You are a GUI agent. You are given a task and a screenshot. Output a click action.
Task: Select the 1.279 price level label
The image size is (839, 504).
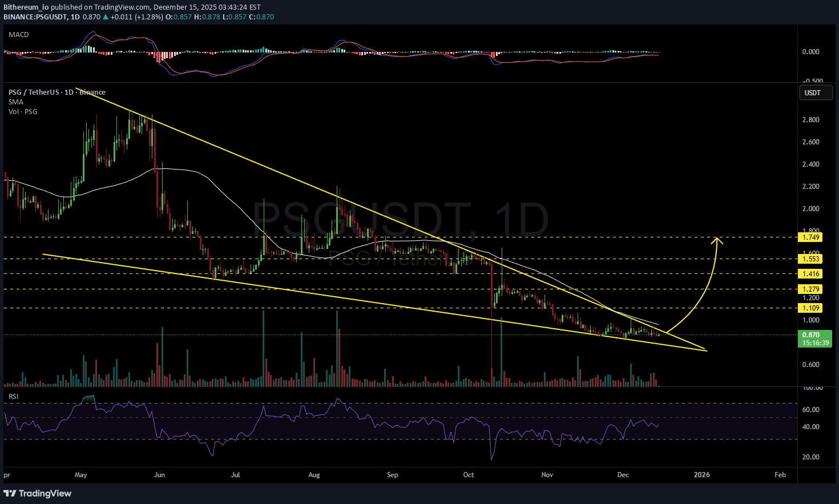click(811, 289)
